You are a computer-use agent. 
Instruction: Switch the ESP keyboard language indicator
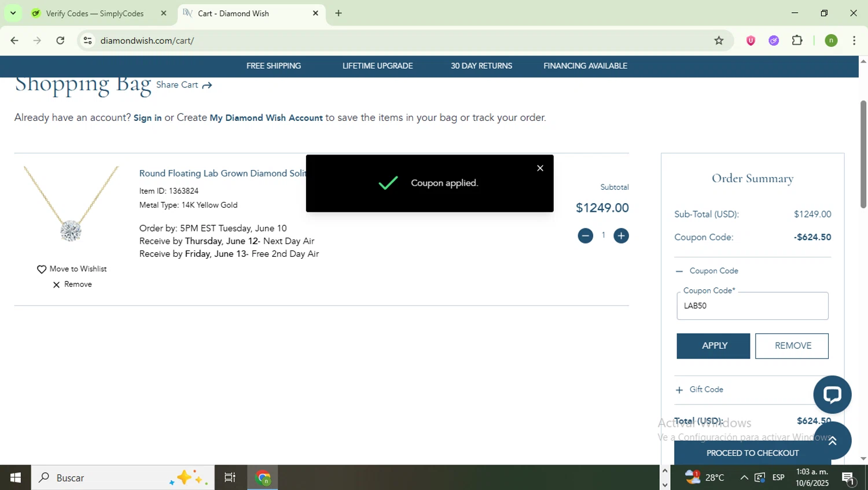(778, 477)
